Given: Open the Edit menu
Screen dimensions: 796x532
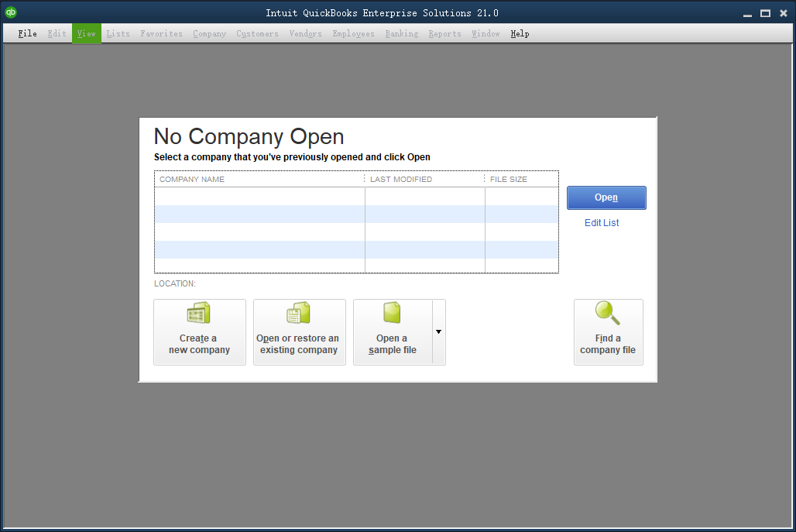Looking at the screenshot, I should (57, 33).
